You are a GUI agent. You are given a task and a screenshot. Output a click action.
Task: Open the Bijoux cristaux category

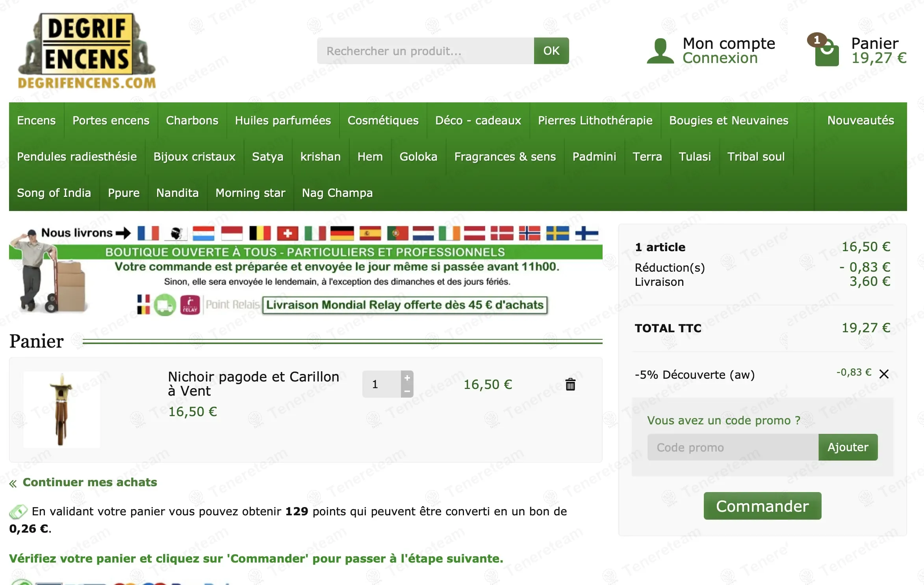(x=195, y=157)
